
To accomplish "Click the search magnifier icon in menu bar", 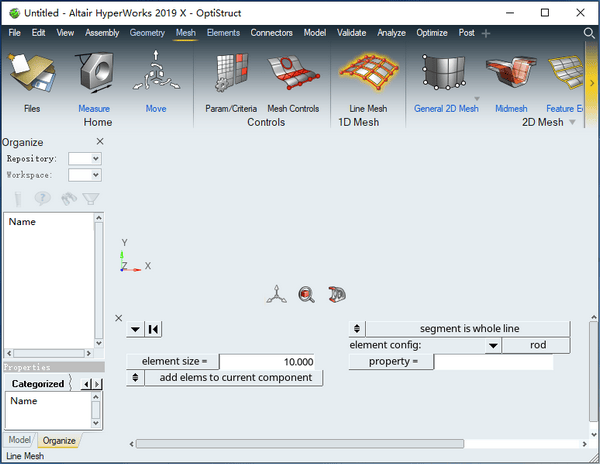I will 589,33.
